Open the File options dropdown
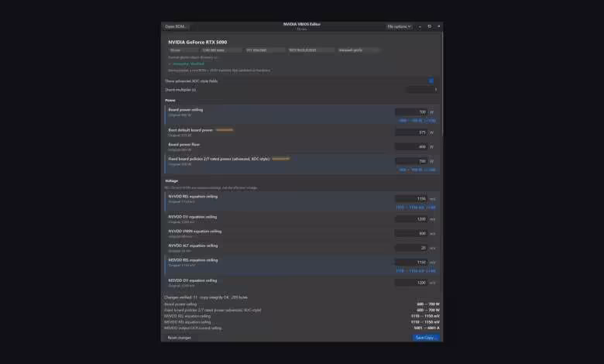 pyautogui.click(x=399, y=26)
